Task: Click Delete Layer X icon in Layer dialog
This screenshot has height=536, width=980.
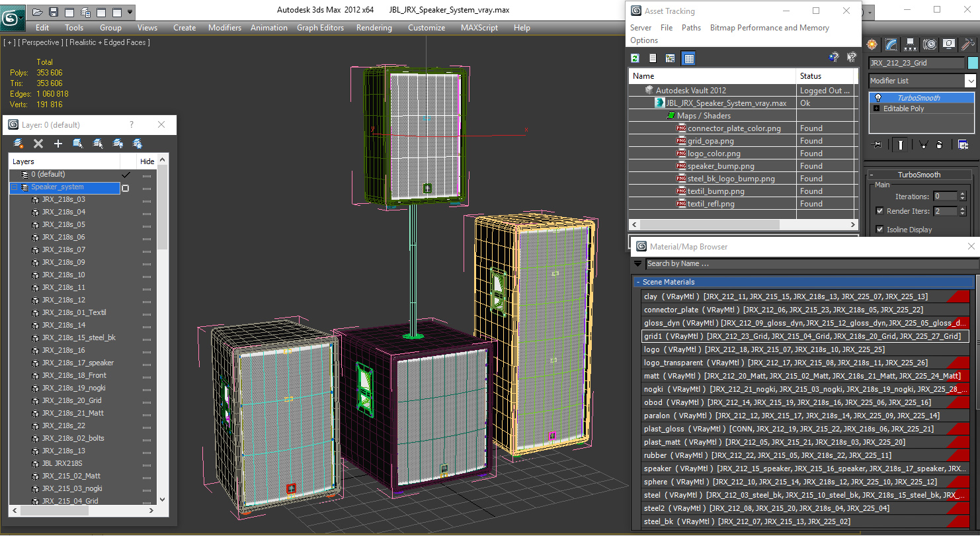Action: tap(38, 143)
